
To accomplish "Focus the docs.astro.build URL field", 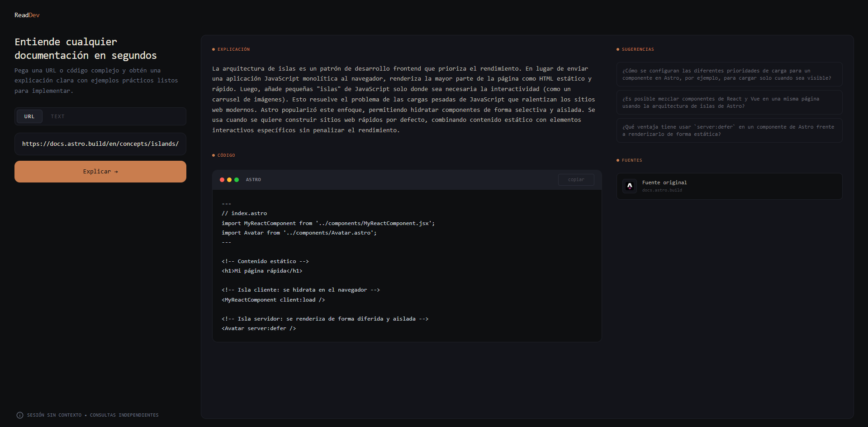I will click(x=100, y=144).
